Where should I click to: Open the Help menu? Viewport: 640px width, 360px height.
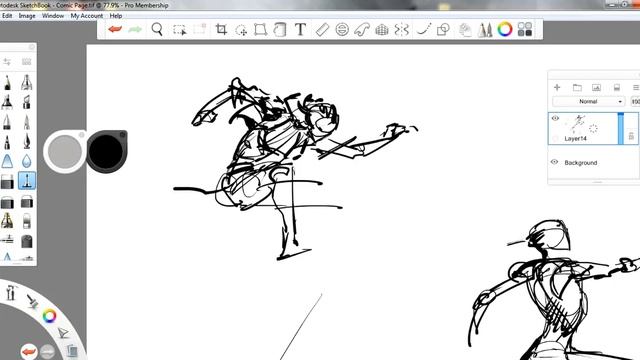tap(116, 16)
